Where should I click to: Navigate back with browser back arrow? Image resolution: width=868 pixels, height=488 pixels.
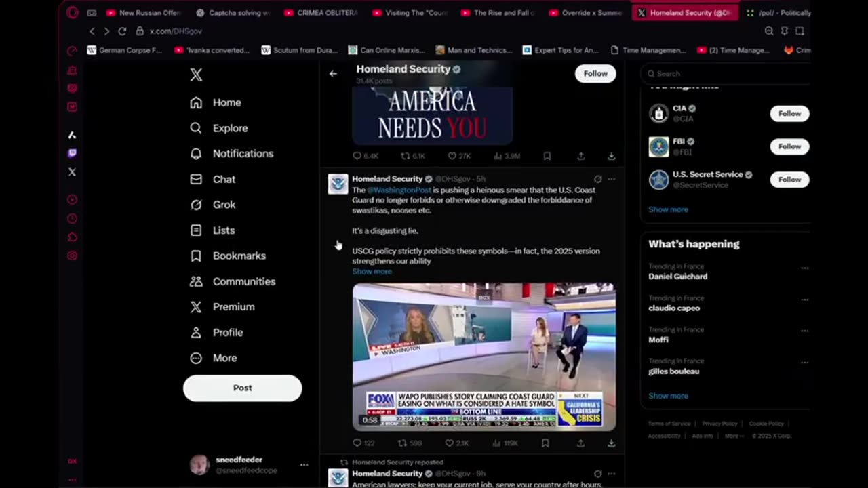click(x=92, y=31)
